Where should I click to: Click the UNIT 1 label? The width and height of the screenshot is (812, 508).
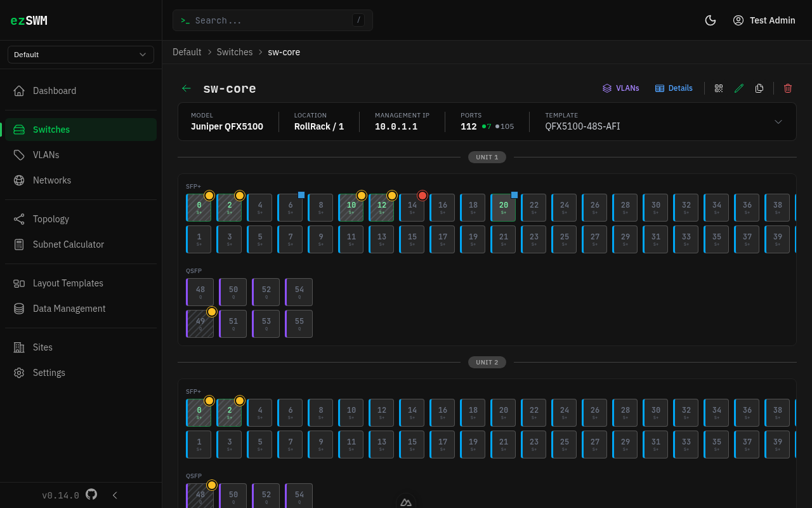[487, 157]
